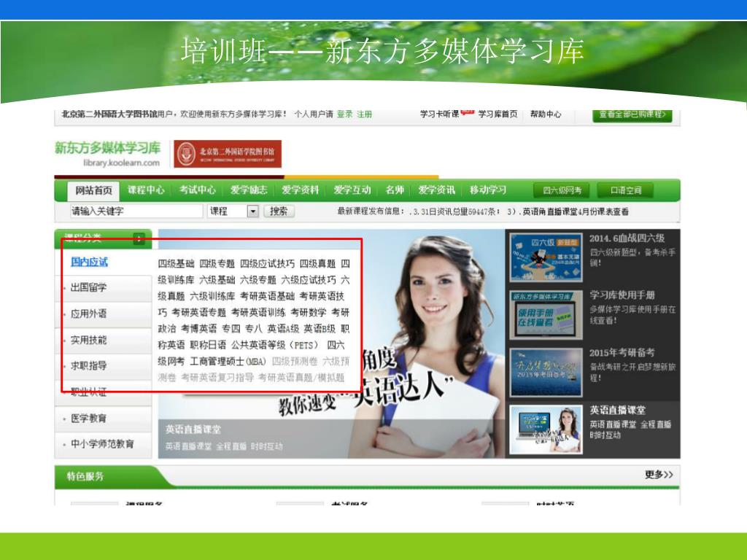Click the 口语空间 button
The height and width of the screenshot is (560, 747).
pos(625,190)
